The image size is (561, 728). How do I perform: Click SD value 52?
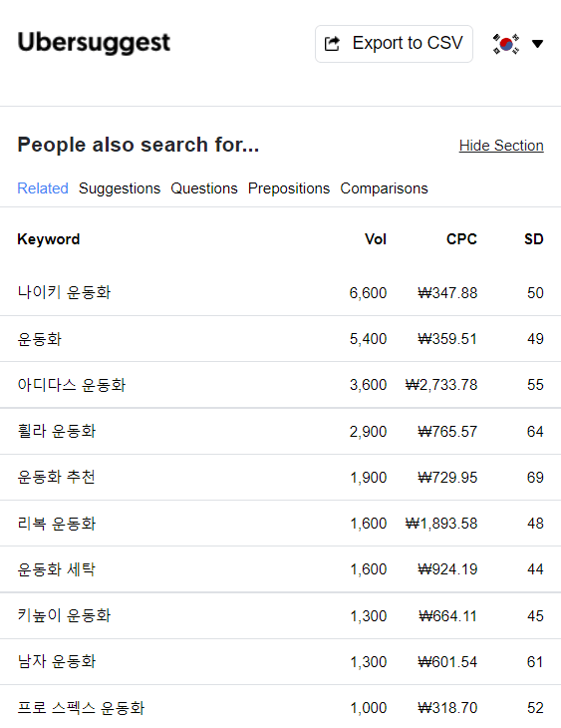coord(535,708)
